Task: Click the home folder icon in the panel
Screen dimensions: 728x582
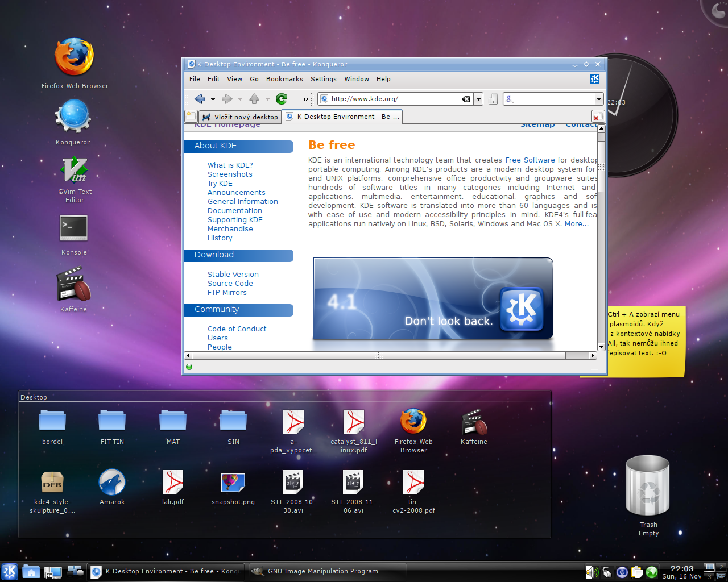Action: pos(31,572)
